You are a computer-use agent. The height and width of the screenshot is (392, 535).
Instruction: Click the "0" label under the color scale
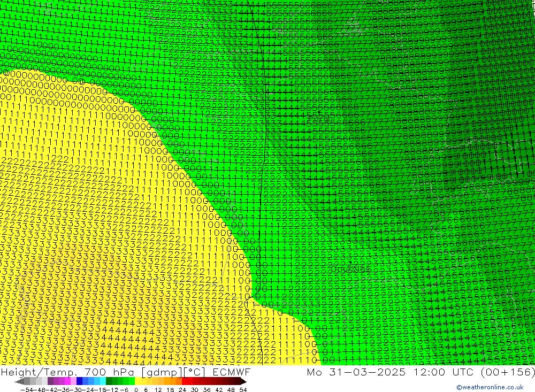[x=136, y=390]
